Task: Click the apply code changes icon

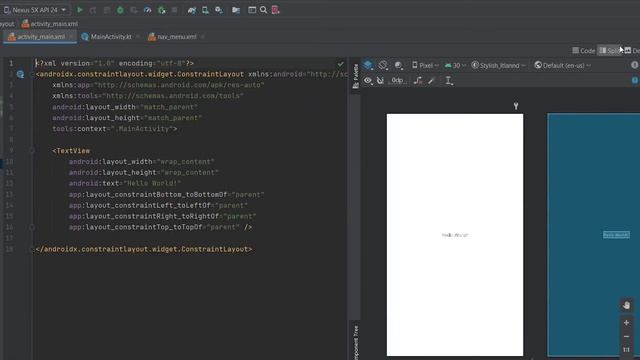Action: (107, 10)
